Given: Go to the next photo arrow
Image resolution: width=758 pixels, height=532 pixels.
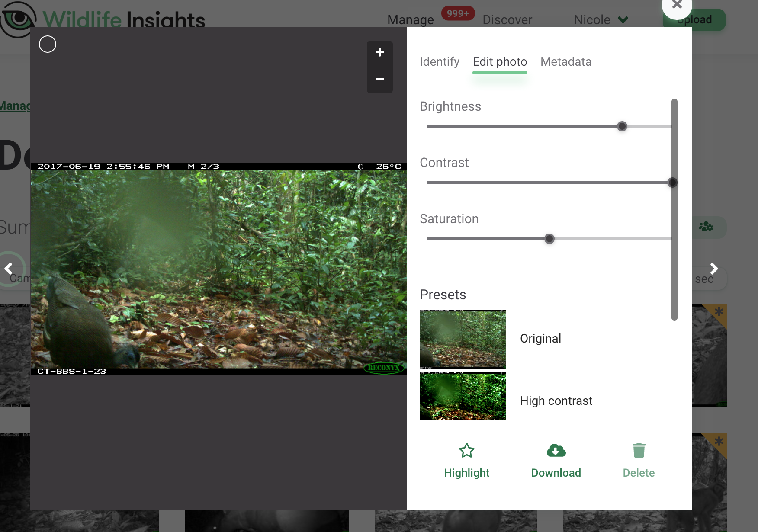Looking at the screenshot, I should 714,269.
